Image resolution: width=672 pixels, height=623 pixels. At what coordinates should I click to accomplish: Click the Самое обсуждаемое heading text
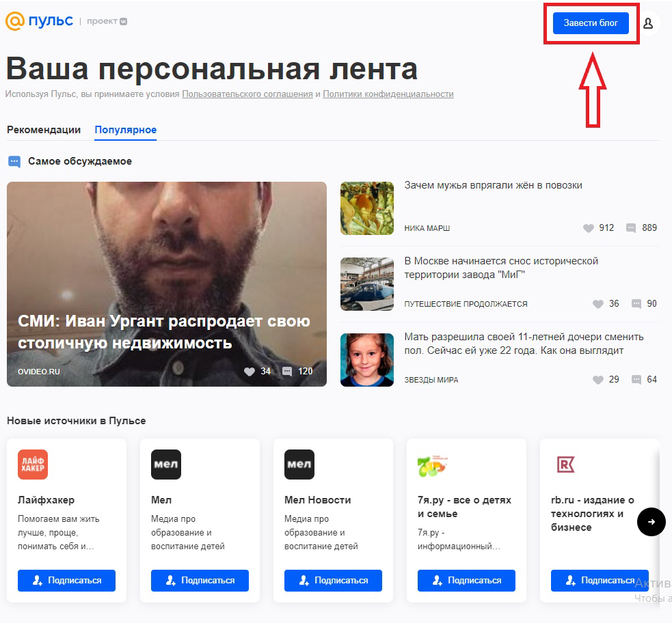click(x=80, y=161)
